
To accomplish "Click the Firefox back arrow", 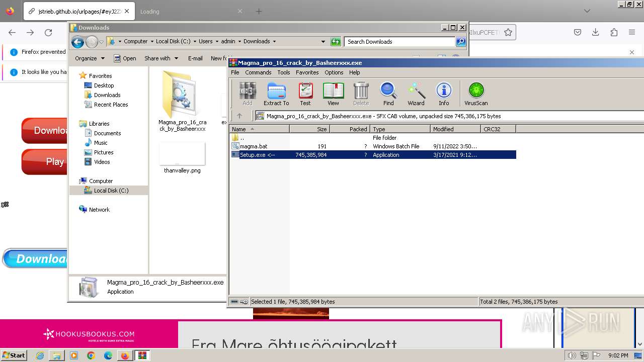I will coord(12,32).
